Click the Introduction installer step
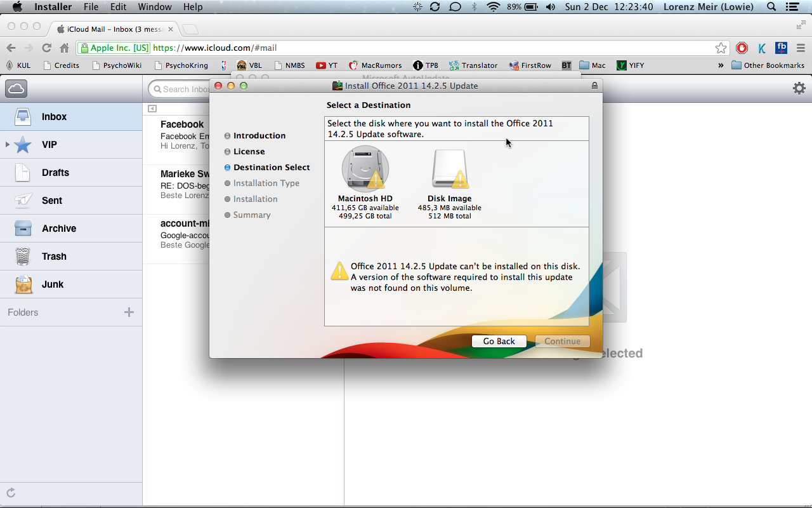The height and width of the screenshot is (508, 812). [254, 136]
